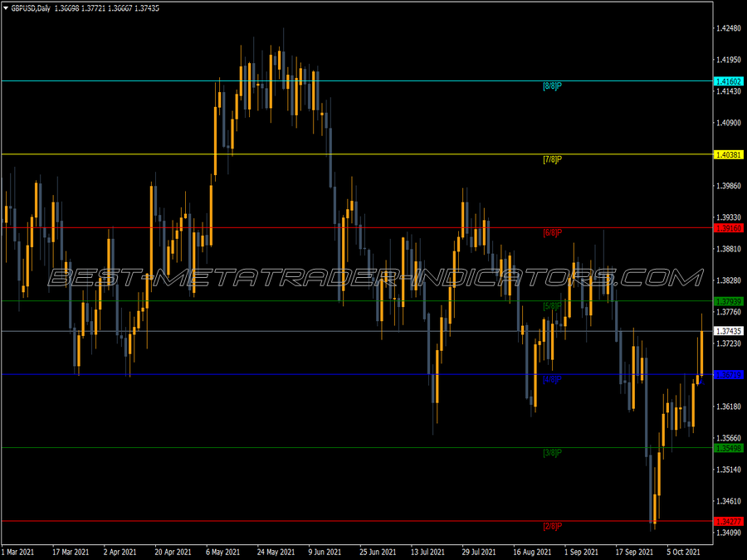
Task: Click the 29 Jul 2021 date label
Action: [x=479, y=552]
